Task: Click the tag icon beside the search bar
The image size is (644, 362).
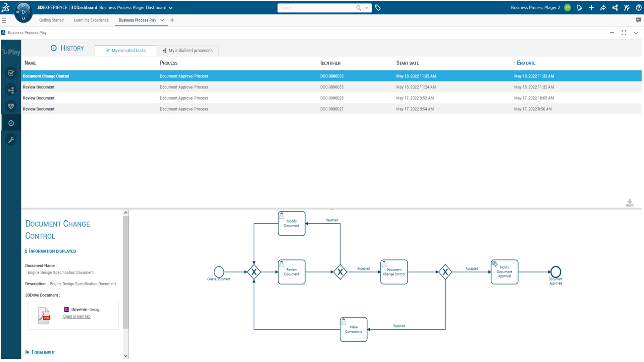Action: coord(378,7)
